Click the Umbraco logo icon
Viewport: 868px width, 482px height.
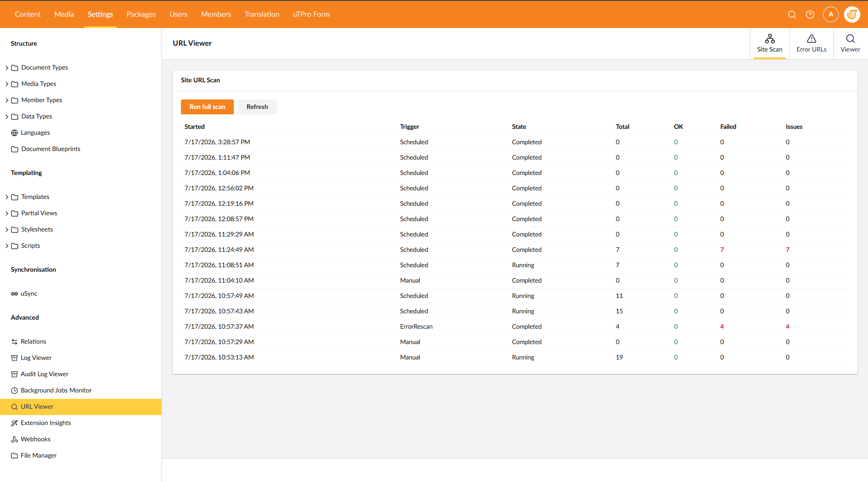(852, 14)
